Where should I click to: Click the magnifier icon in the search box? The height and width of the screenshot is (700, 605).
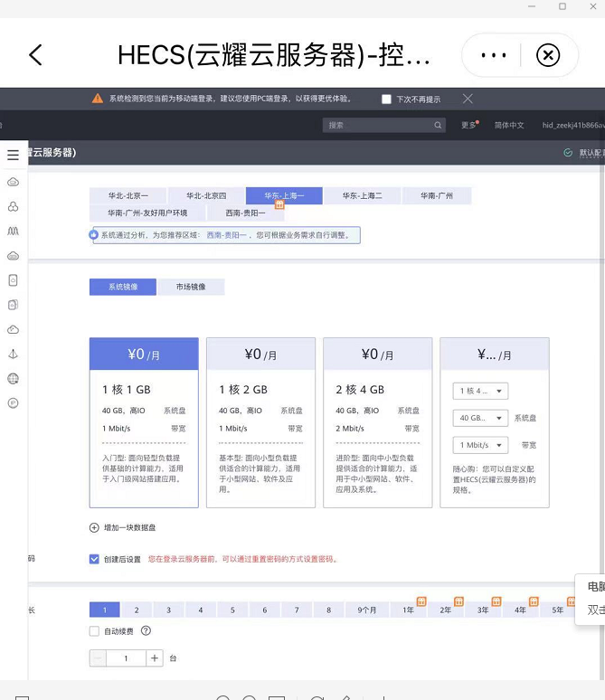438,126
